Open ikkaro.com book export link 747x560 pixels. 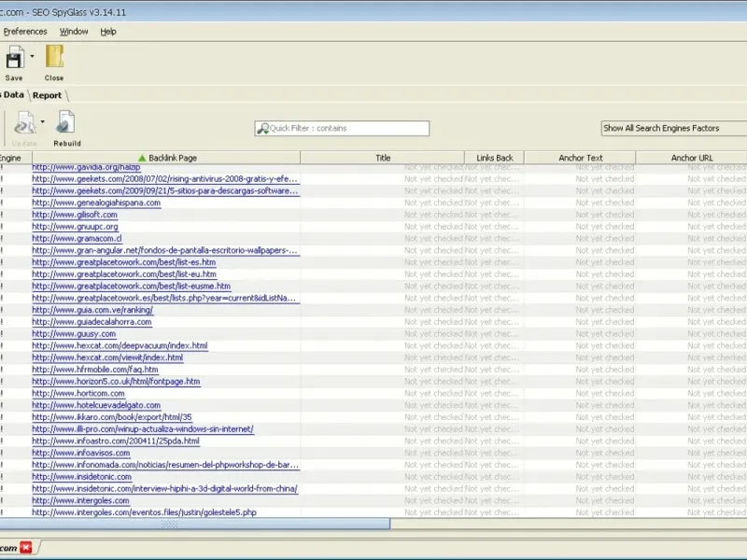[x=112, y=417]
